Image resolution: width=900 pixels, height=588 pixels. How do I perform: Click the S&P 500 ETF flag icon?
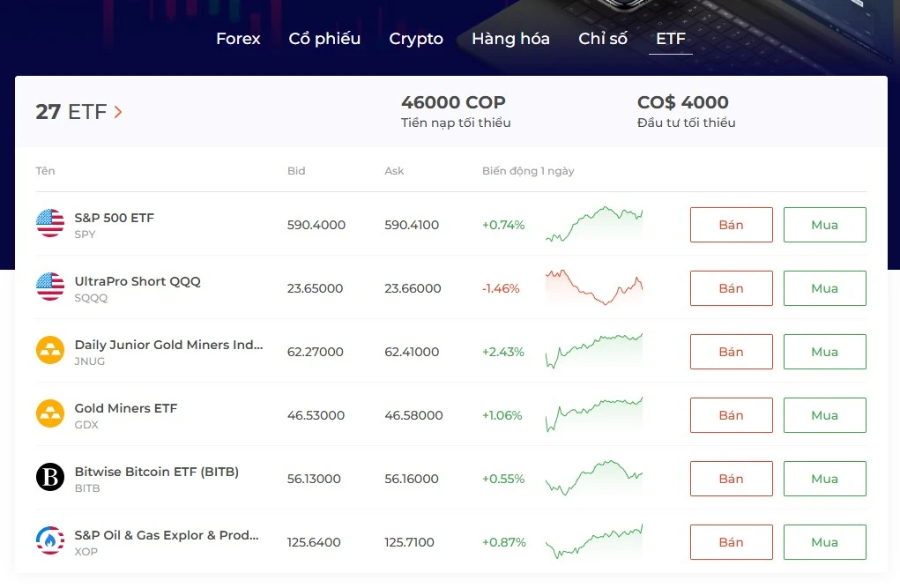tap(50, 224)
